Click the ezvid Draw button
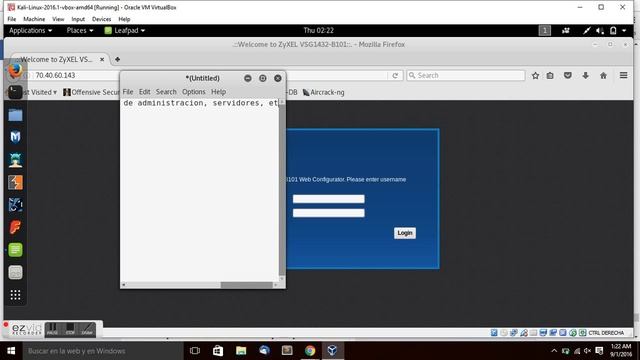Viewport: 640px width, 360px height. 87,329
